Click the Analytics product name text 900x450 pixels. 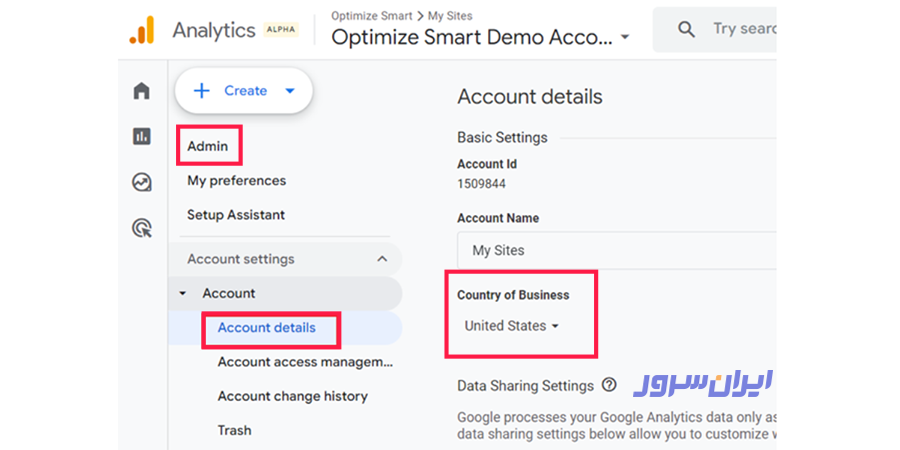coord(214,30)
